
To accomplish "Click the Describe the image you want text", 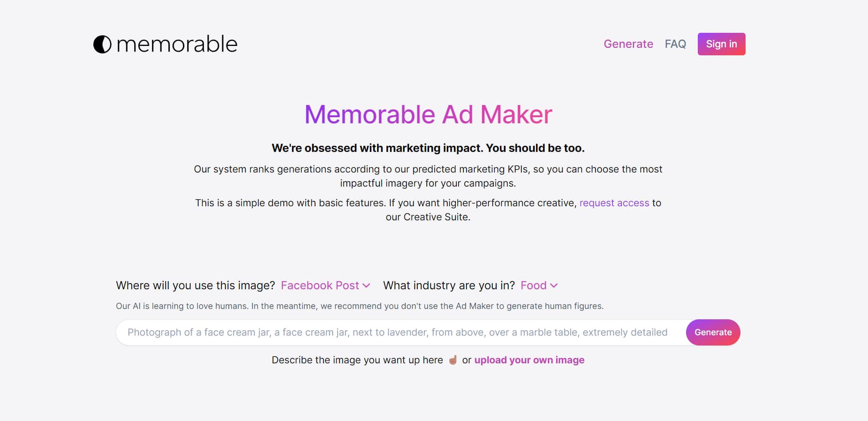I will (x=357, y=360).
